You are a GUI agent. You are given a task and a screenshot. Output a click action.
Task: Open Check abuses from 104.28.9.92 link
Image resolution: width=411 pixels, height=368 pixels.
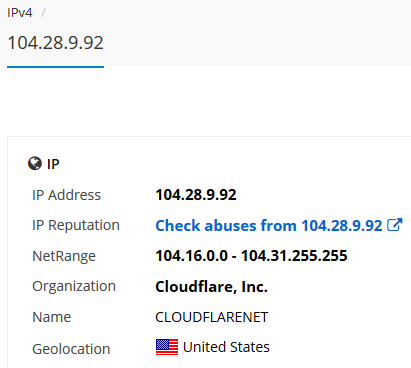[x=269, y=225]
